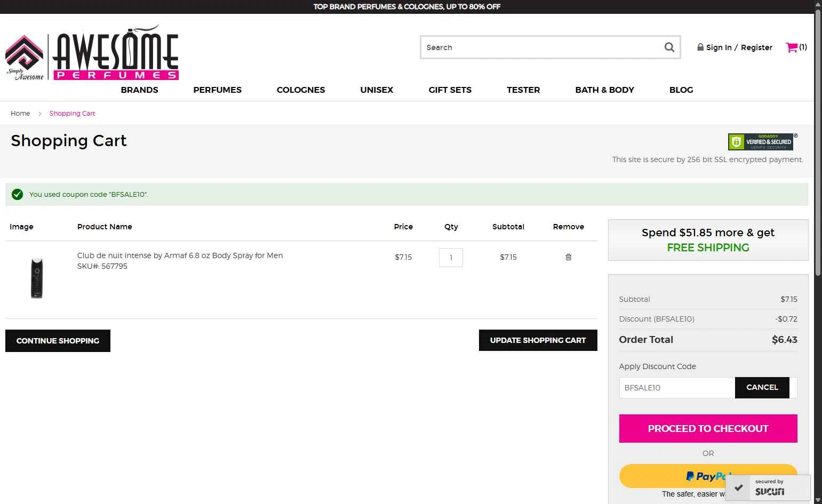Click the trash icon to remove item
Image resolution: width=822 pixels, height=504 pixels.
click(x=568, y=257)
